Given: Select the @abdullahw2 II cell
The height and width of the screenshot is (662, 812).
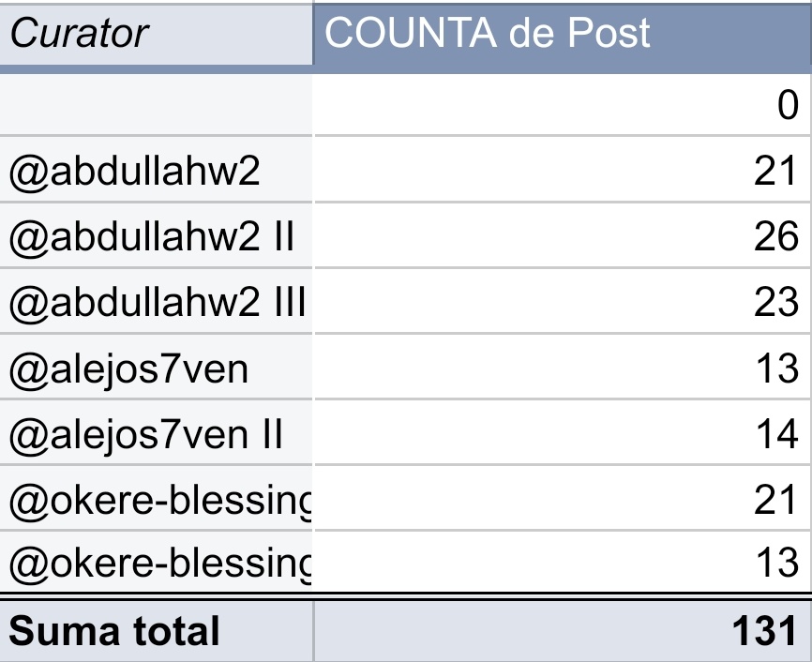Looking at the screenshot, I should tap(157, 235).
